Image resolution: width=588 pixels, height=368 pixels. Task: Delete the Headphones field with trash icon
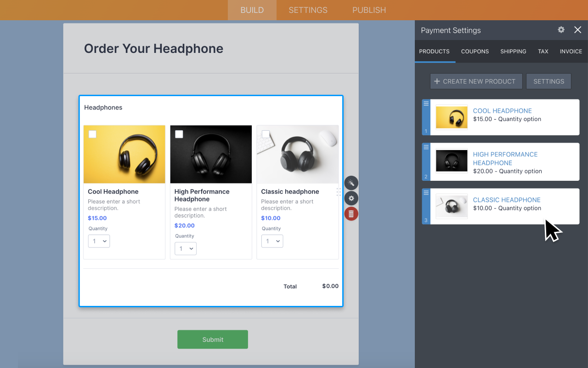pos(351,213)
